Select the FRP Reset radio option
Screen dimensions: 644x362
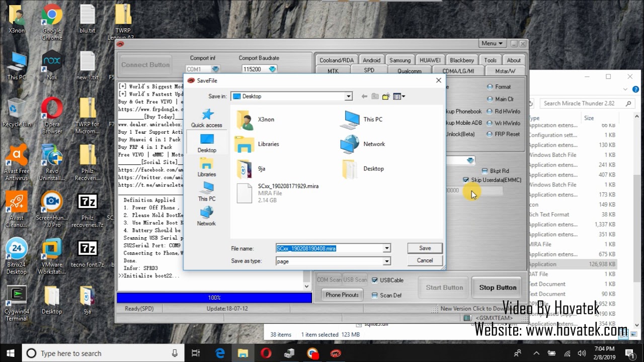503,134
